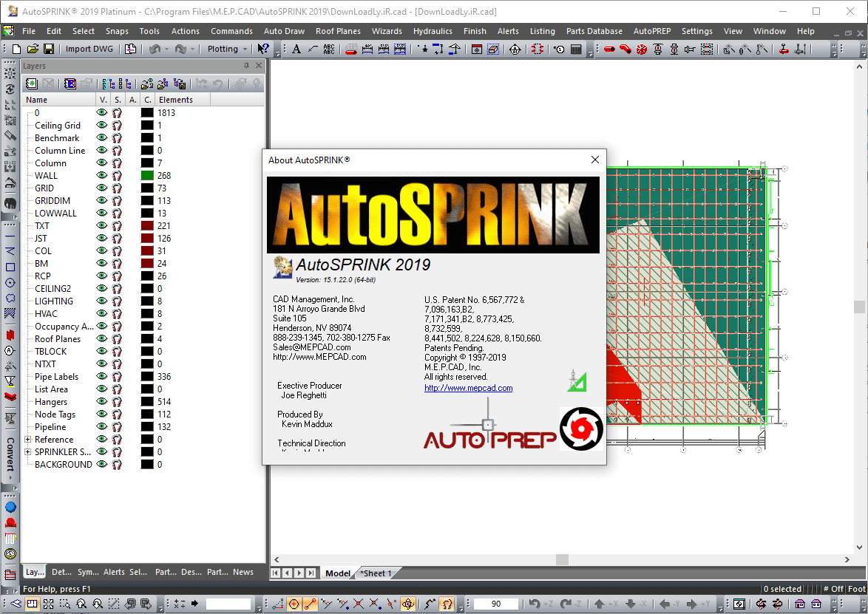This screenshot has width=868, height=614.
Task: Toggle the lock on the TXT layer
Action: click(x=116, y=225)
